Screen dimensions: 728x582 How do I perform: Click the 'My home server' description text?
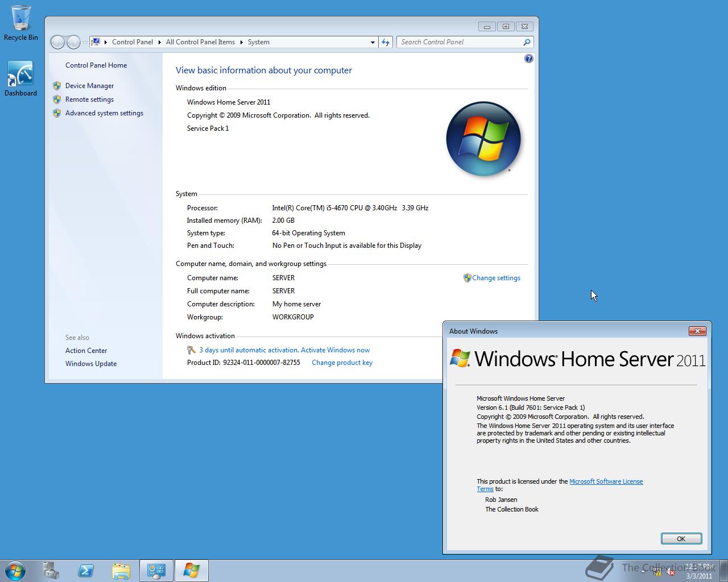[296, 304]
